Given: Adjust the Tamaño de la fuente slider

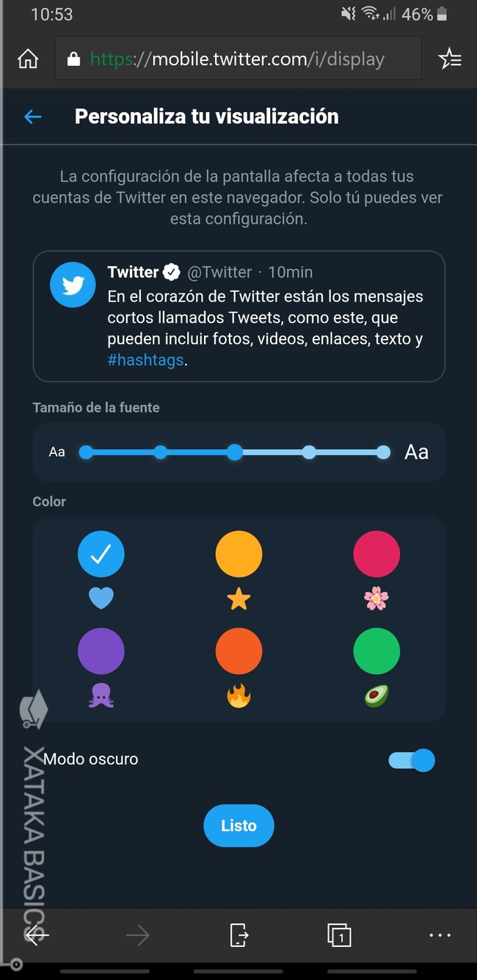Looking at the screenshot, I should click(234, 453).
